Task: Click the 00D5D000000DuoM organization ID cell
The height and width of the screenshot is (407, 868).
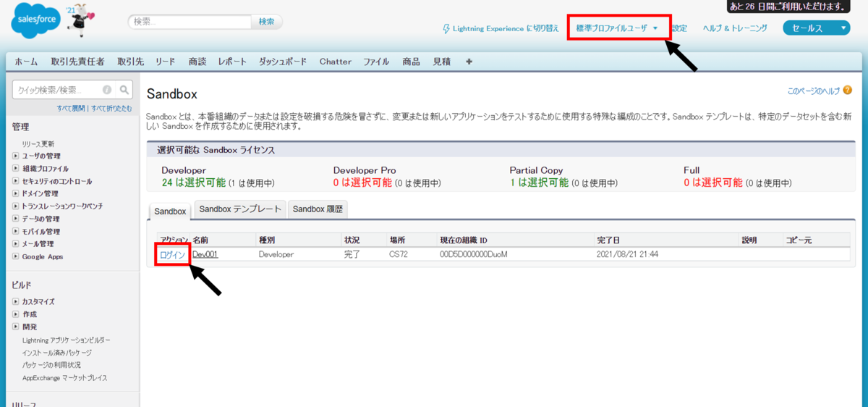Action: (473, 255)
